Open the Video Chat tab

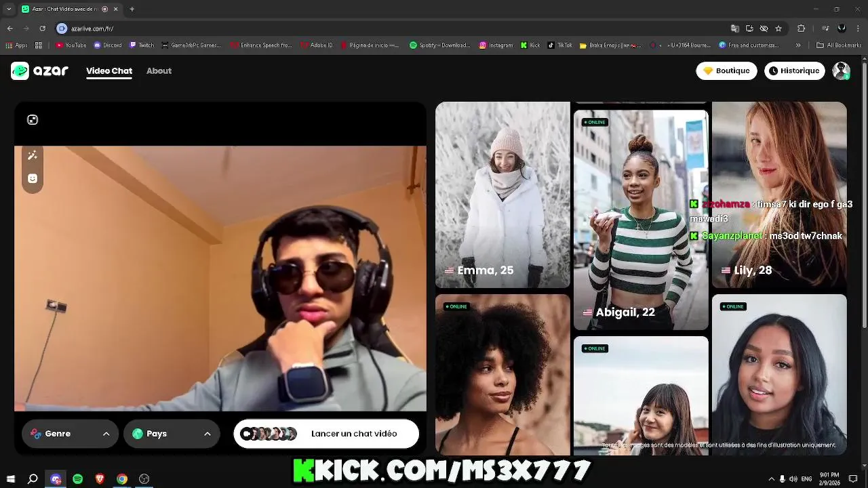click(109, 70)
